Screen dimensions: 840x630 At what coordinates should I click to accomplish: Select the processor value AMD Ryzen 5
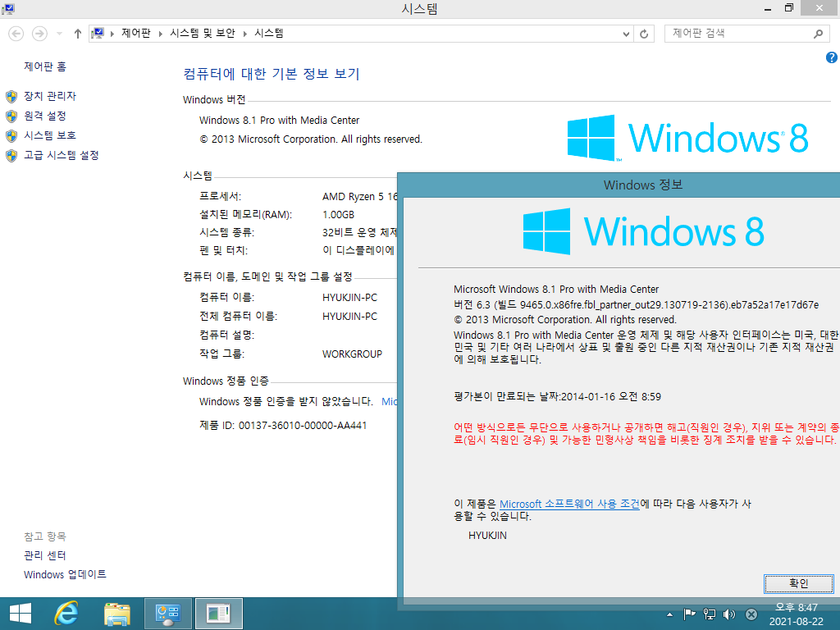359,197
